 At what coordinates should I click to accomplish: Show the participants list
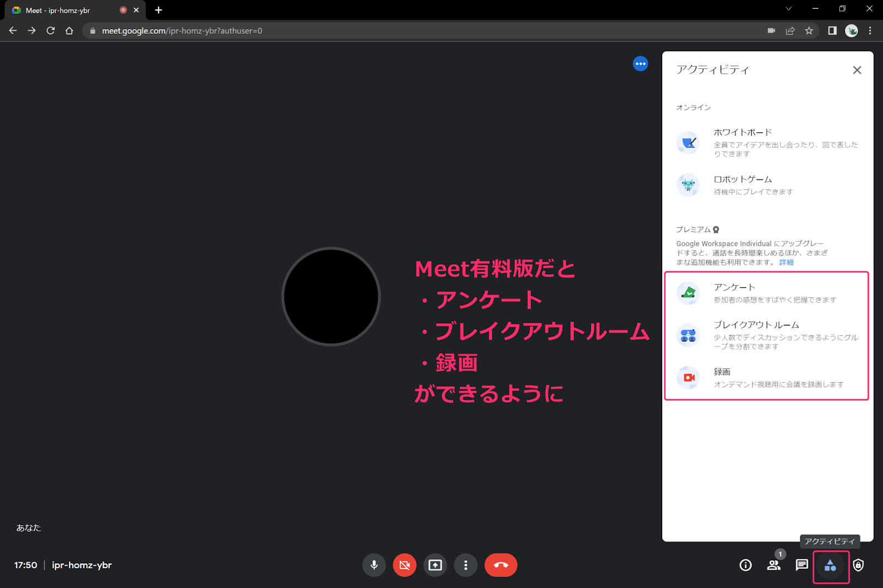(x=774, y=565)
